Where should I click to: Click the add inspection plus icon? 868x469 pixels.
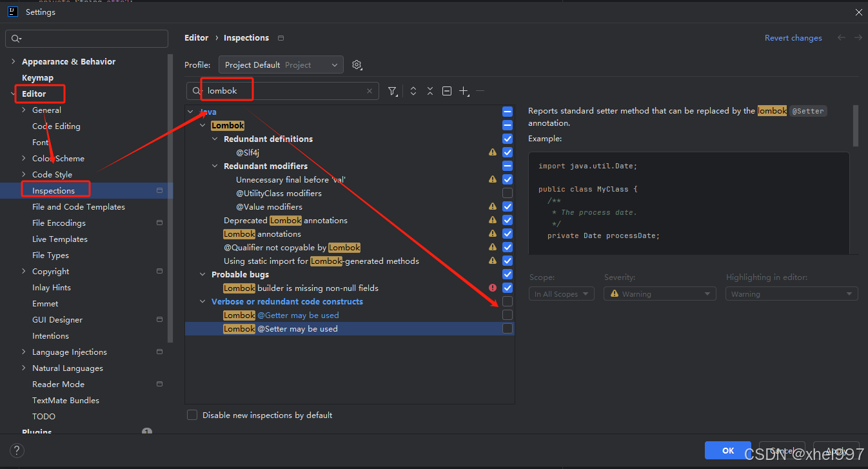464,91
